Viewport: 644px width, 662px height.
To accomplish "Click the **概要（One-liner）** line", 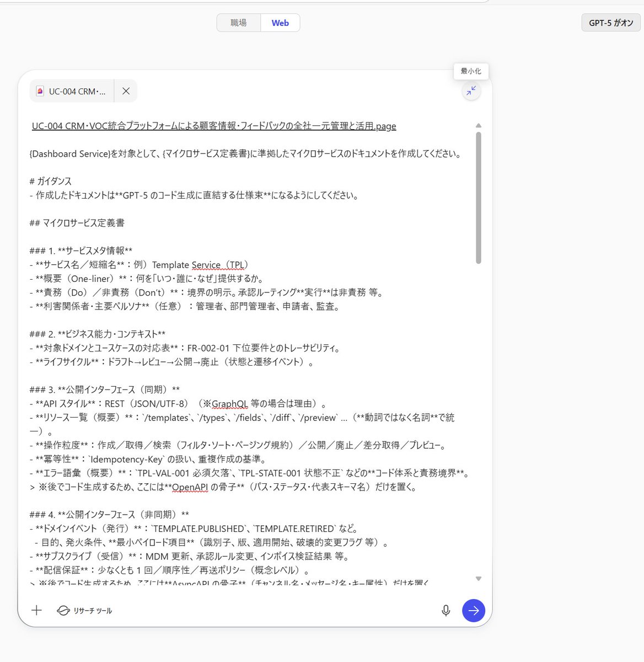I will [x=147, y=279].
